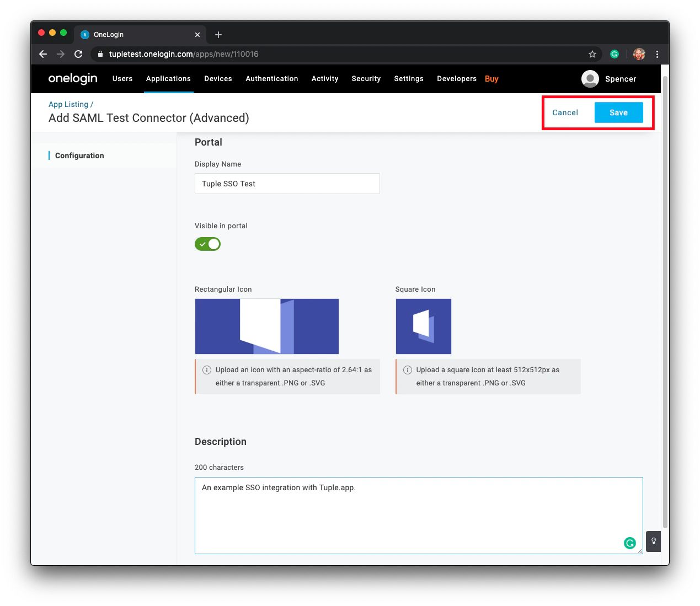700x606 pixels.
Task: Click the Grammarly extension icon in the toolbar
Action: tap(614, 54)
